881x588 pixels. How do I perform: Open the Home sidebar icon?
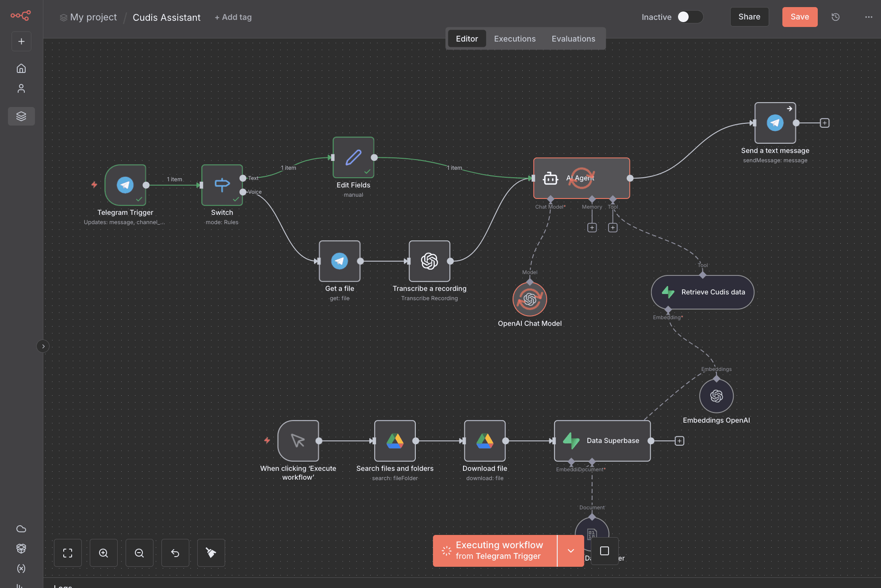tap(21, 68)
